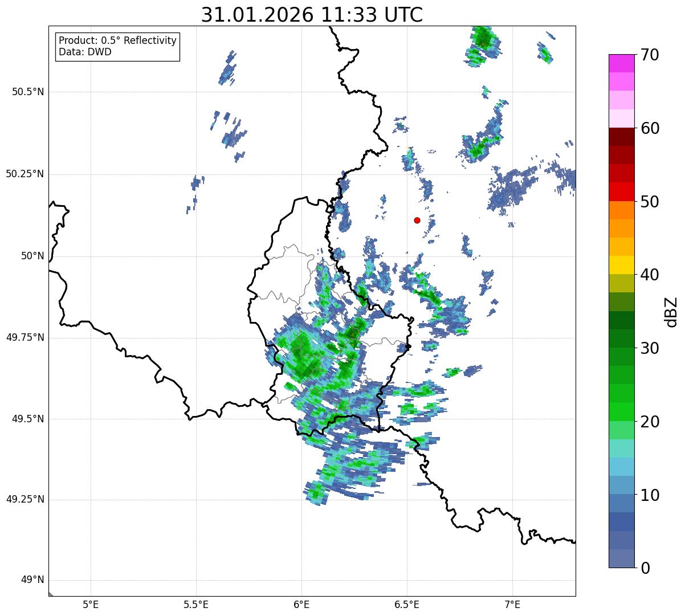Image resolution: width=685 pixels, height=616 pixels.
Task: Click the 5.5°E longitude label
Action: tap(196, 605)
